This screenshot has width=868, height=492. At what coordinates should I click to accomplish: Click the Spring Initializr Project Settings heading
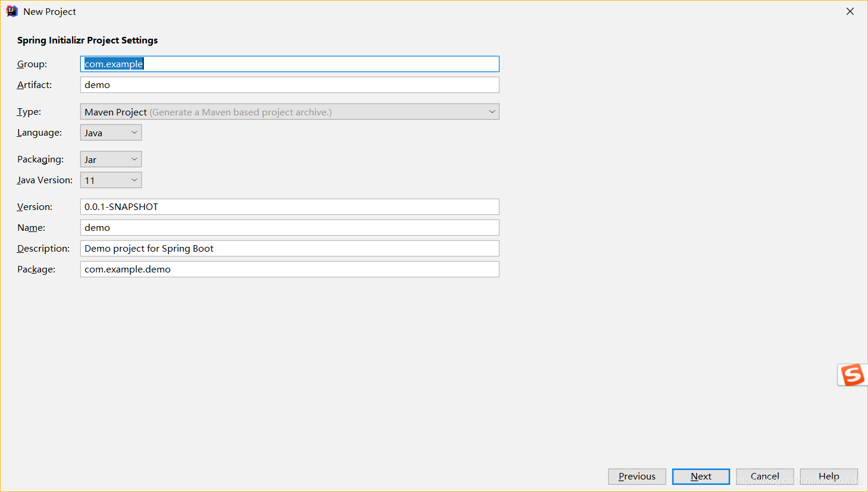click(x=87, y=40)
